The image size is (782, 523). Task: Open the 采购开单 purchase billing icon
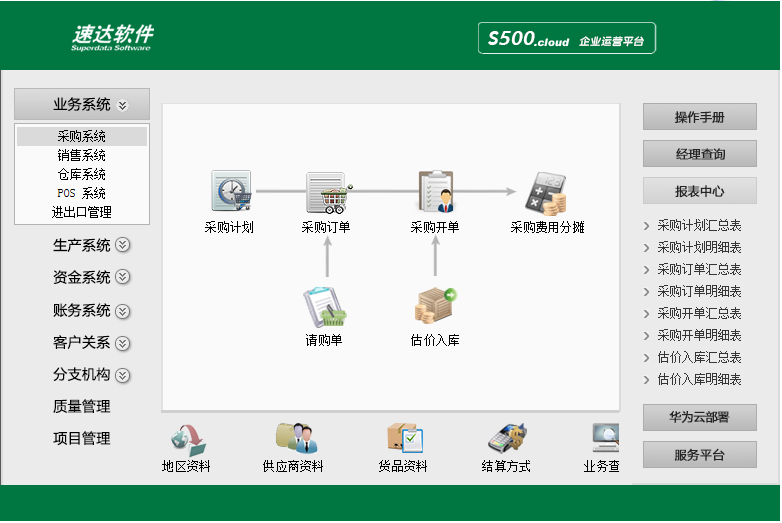(x=436, y=191)
